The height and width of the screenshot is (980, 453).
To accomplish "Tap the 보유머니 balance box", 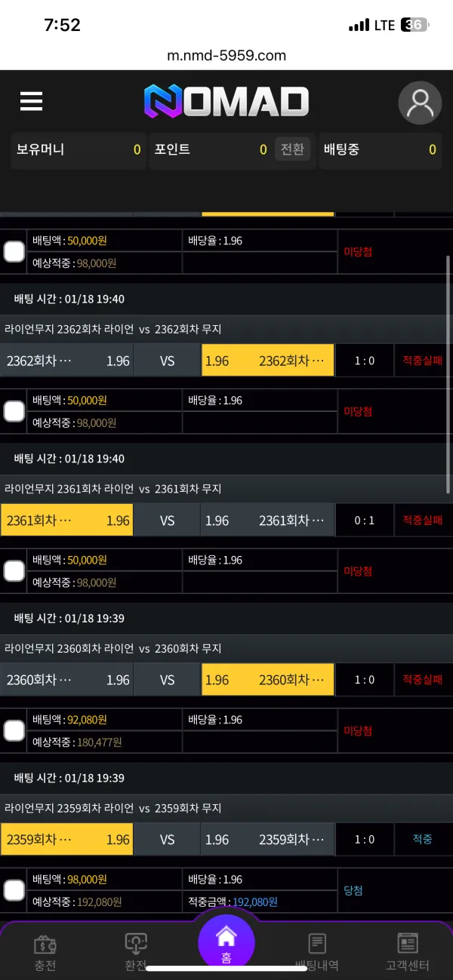I will tap(79, 149).
